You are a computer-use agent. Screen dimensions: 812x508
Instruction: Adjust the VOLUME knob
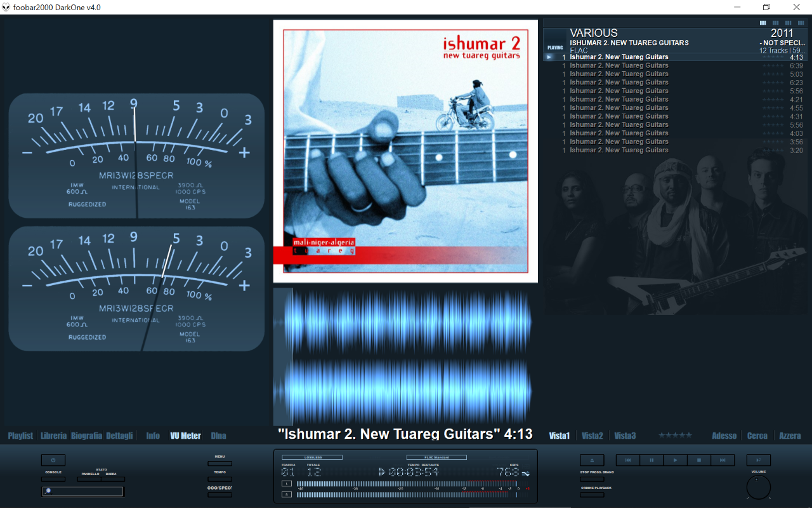tap(759, 488)
